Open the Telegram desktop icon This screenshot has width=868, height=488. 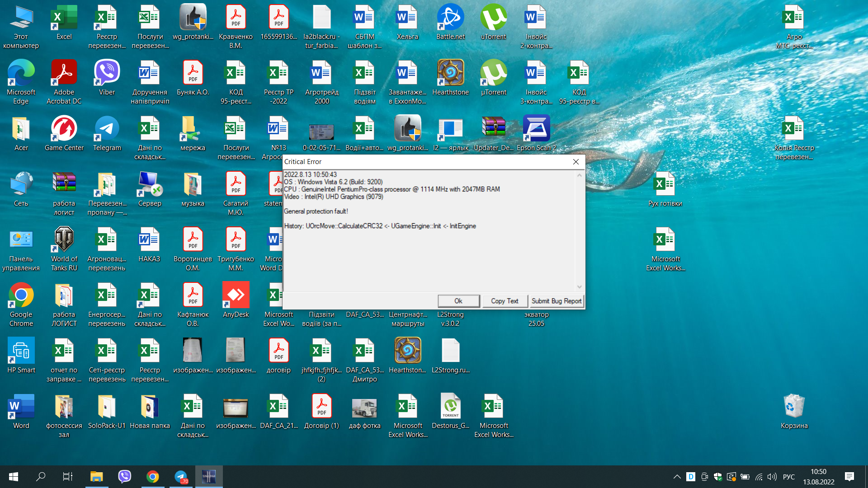[x=107, y=129]
